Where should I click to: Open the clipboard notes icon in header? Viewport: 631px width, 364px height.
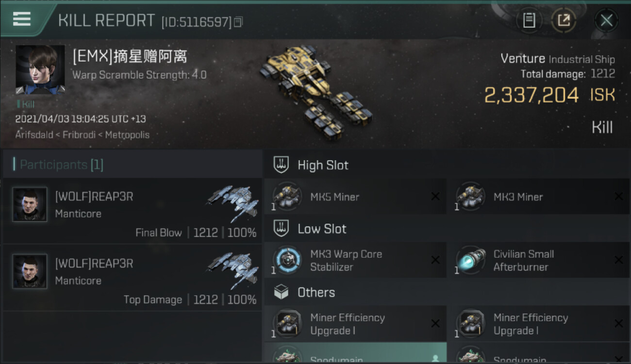[x=529, y=20]
